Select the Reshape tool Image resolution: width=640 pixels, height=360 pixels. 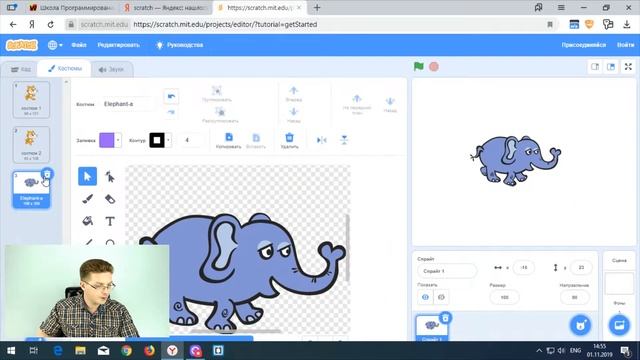(110, 176)
